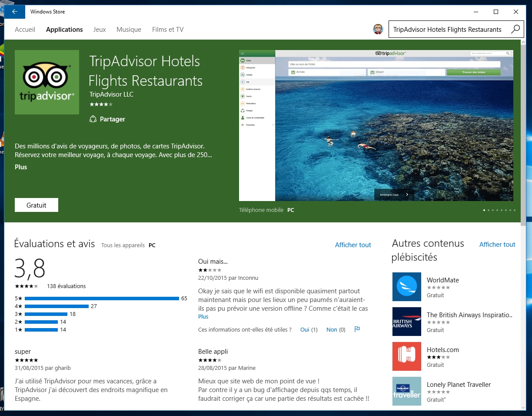The image size is (532, 416).
Task: Click the search magnifier icon
Action: [x=515, y=30]
